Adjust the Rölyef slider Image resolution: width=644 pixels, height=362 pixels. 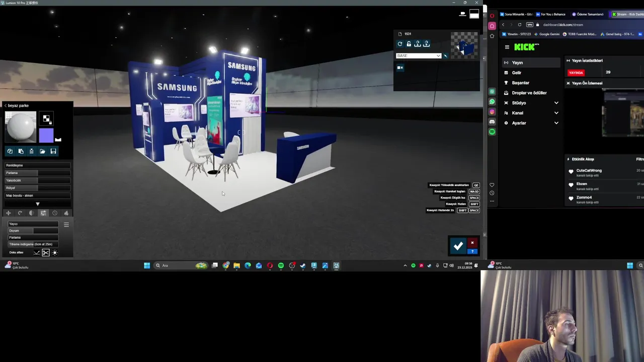[x=38, y=188]
